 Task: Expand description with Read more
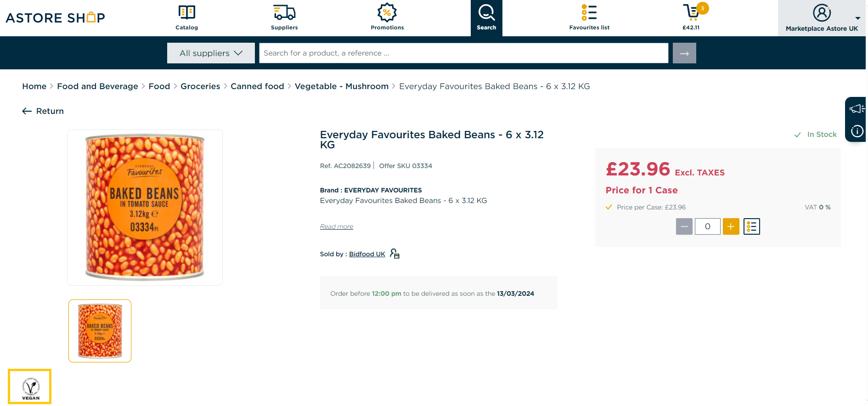[337, 226]
